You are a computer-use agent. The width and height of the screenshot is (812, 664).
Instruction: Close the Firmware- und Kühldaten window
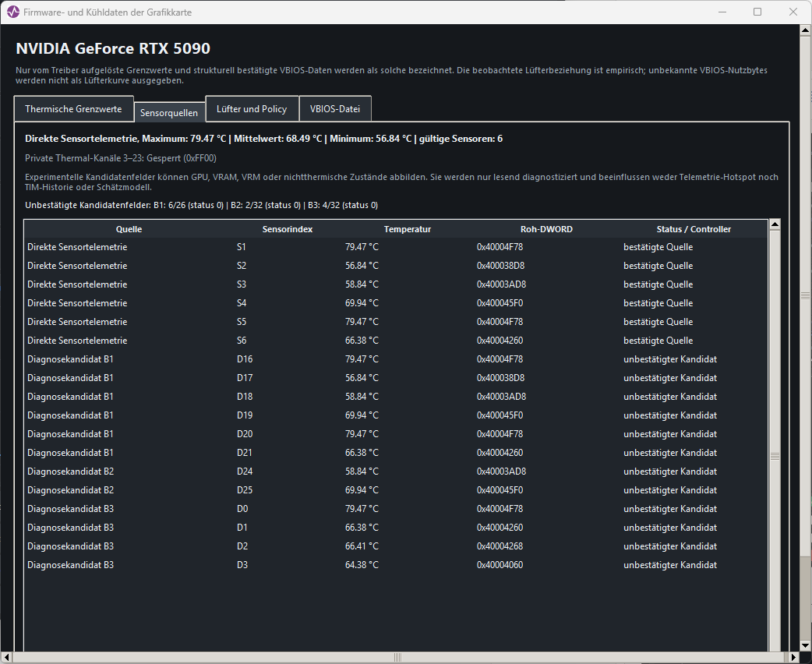coord(793,12)
